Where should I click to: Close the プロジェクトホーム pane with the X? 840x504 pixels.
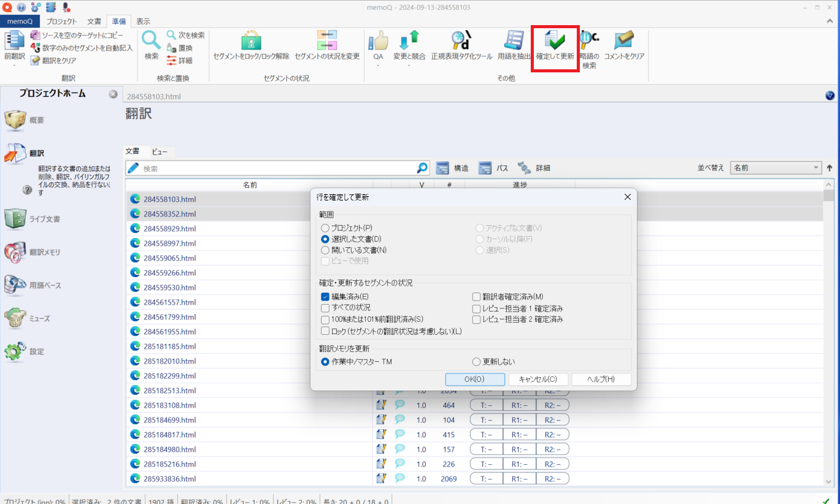[113, 94]
